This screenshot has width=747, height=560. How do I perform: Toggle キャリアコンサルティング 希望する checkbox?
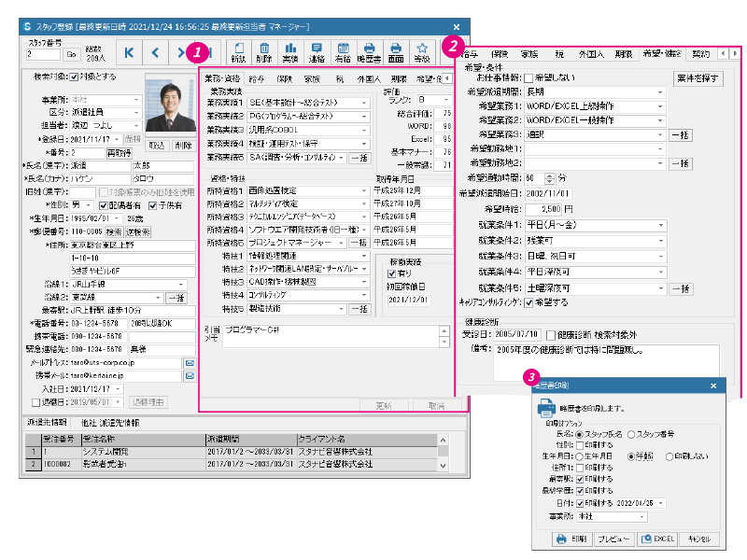click(529, 302)
